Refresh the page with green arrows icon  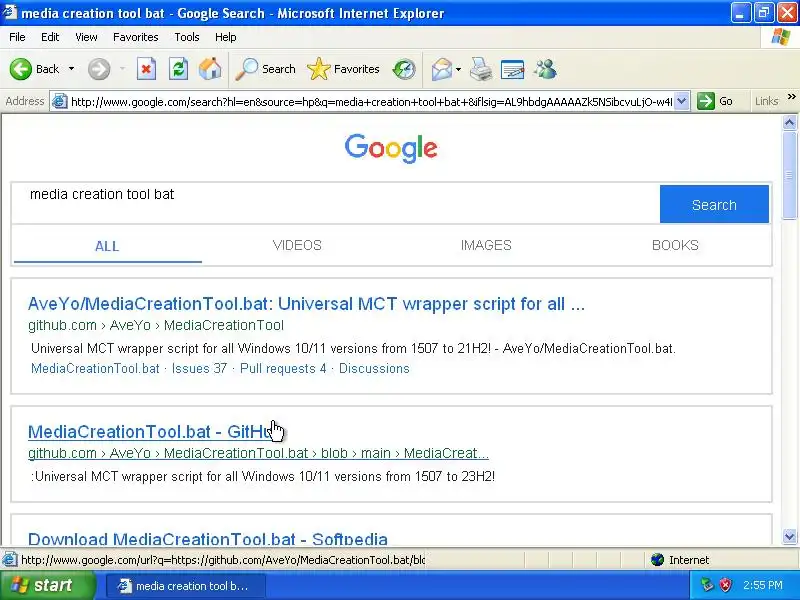[x=178, y=69]
